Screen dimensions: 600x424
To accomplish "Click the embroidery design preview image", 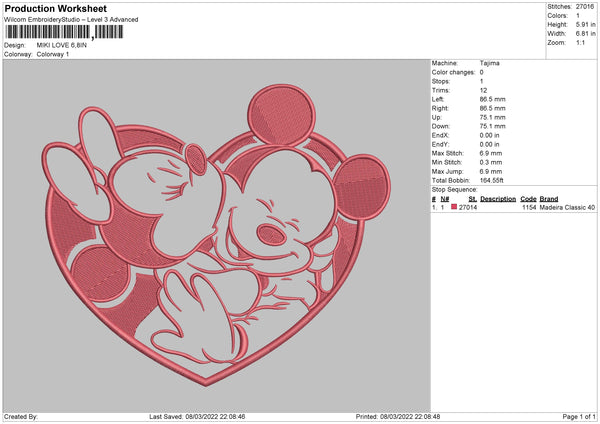I will (216, 235).
